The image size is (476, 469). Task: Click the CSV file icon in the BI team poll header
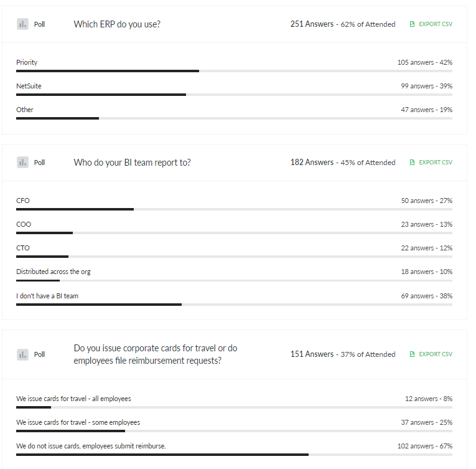(412, 163)
